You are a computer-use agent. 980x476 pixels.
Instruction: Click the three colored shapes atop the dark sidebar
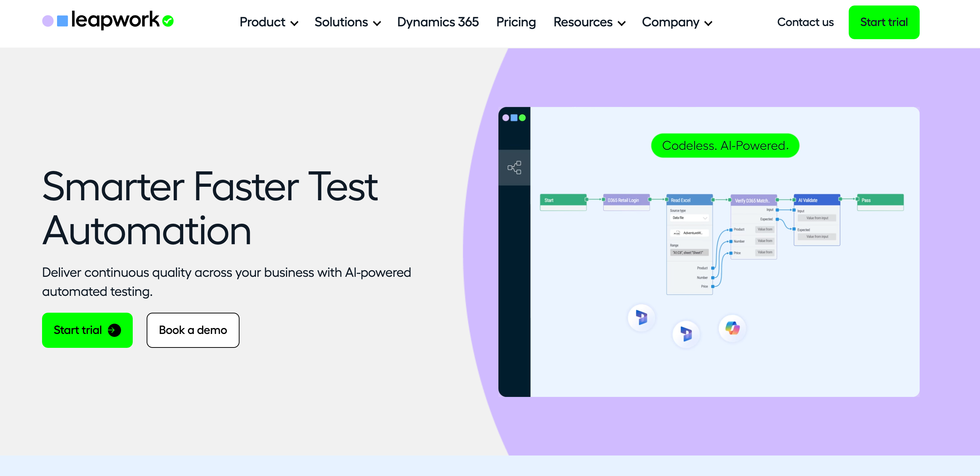514,118
